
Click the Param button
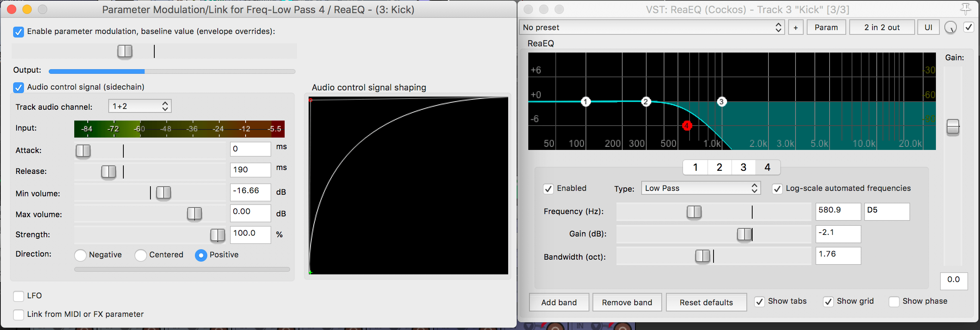[826, 27]
